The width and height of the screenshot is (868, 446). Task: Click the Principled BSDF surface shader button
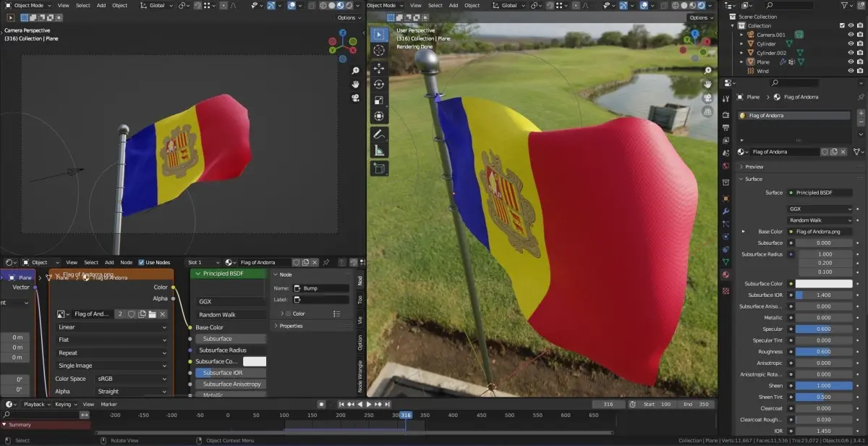(820, 193)
